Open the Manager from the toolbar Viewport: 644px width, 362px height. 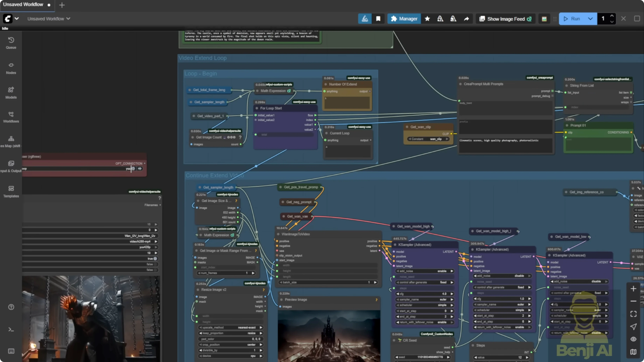coord(404,19)
